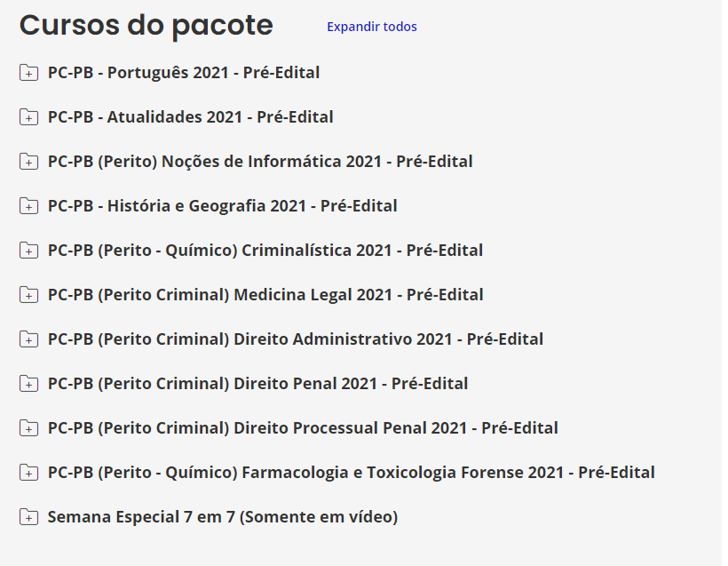Select 'Direito Penal 2021 - Pré-Edital' course title

pyautogui.click(x=257, y=383)
